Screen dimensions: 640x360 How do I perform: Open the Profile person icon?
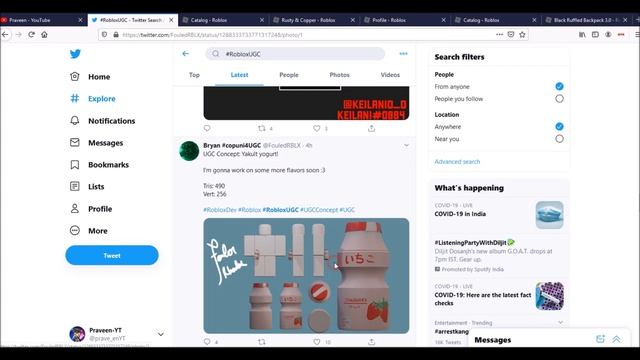click(75, 209)
